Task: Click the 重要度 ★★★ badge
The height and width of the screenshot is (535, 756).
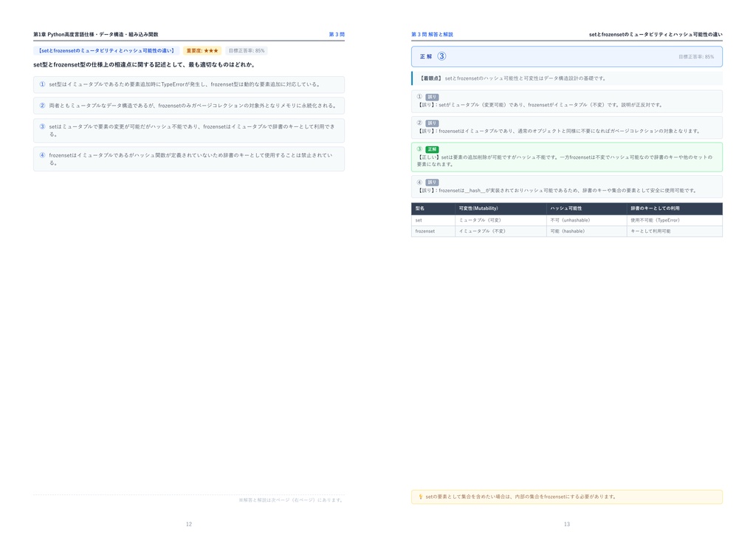Action: (202, 51)
